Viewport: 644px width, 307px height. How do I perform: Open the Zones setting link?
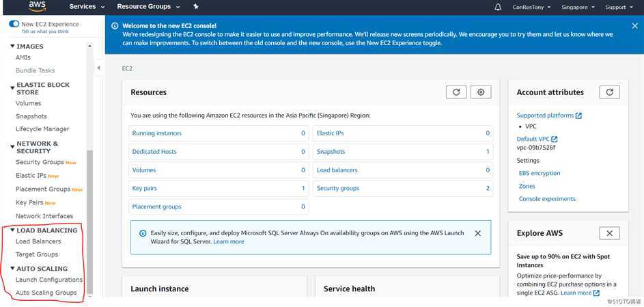click(527, 186)
